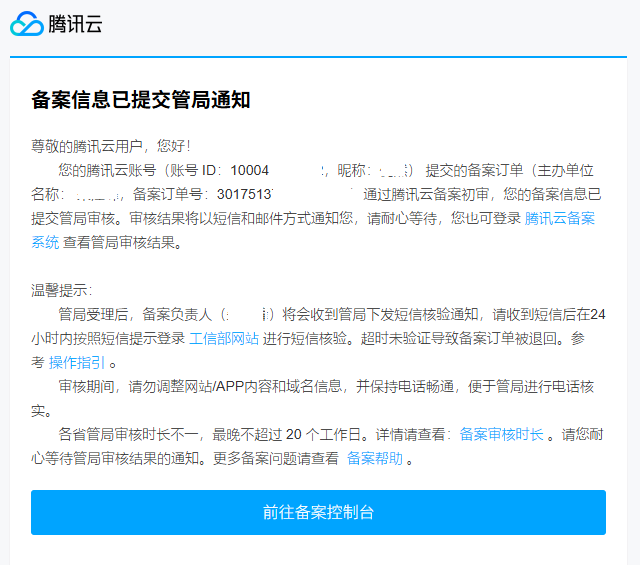The image size is (640, 565).
Task: Click the 温馨提示 section label
Action: click(x=61, y=290)
